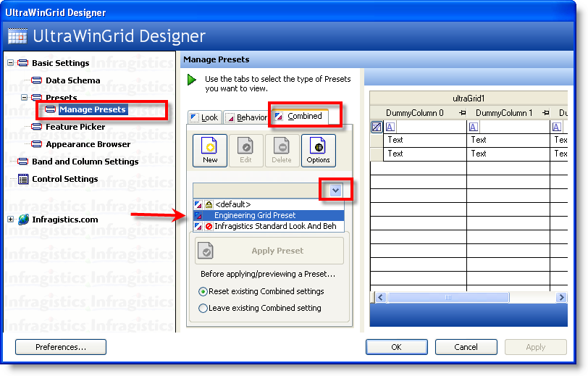
Task: Select Feature Picker in the tree
Action: (75, 127)
